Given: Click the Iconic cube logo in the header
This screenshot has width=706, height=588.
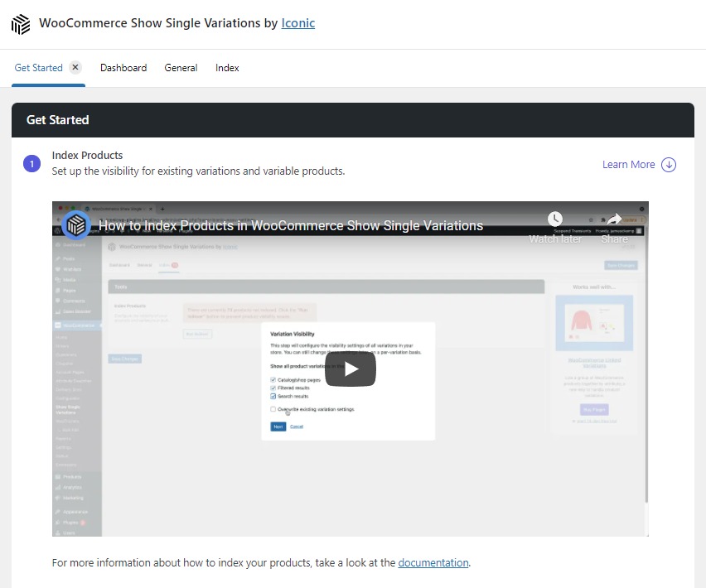Looking at the screenshot, I should click(x=20, y=23).
